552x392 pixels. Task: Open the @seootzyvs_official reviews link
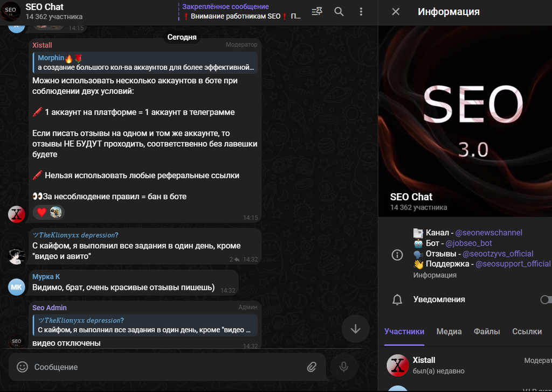tap(498, 254)
